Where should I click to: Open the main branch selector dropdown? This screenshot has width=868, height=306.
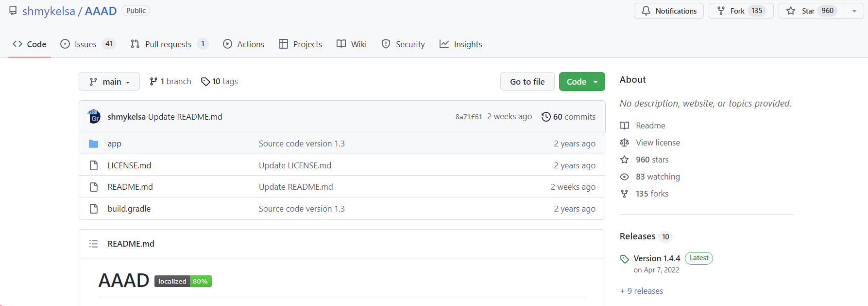tap(109, 82)
